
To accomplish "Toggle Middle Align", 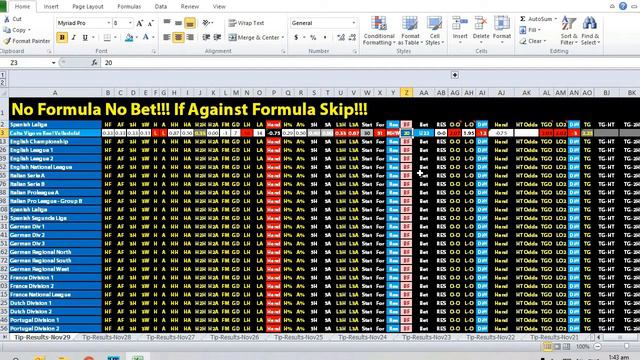I will pyautogui.click(x=178, y=23).
